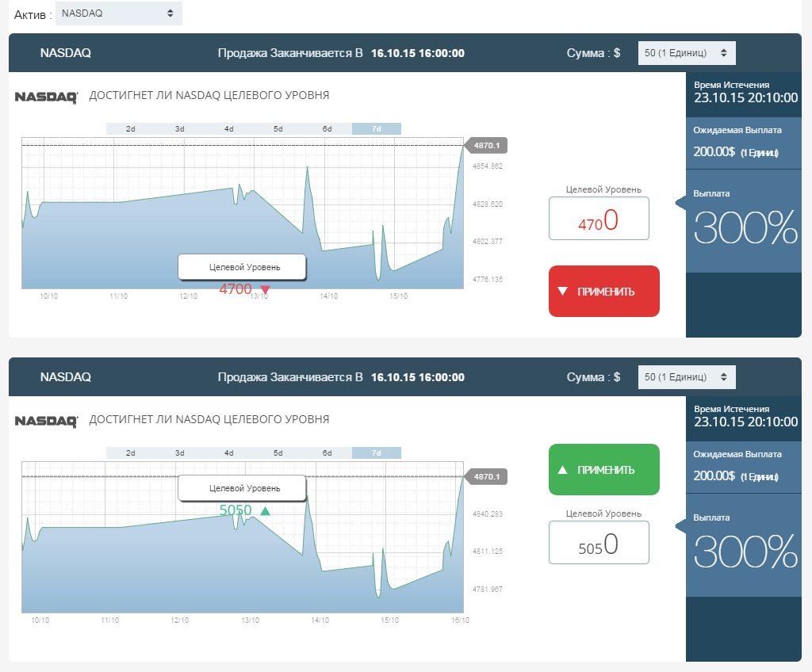The height and width of the screenshot is (672, 812).
Task: Click the red down triangle marker beside 4700
Action: [x=265, y=289]
